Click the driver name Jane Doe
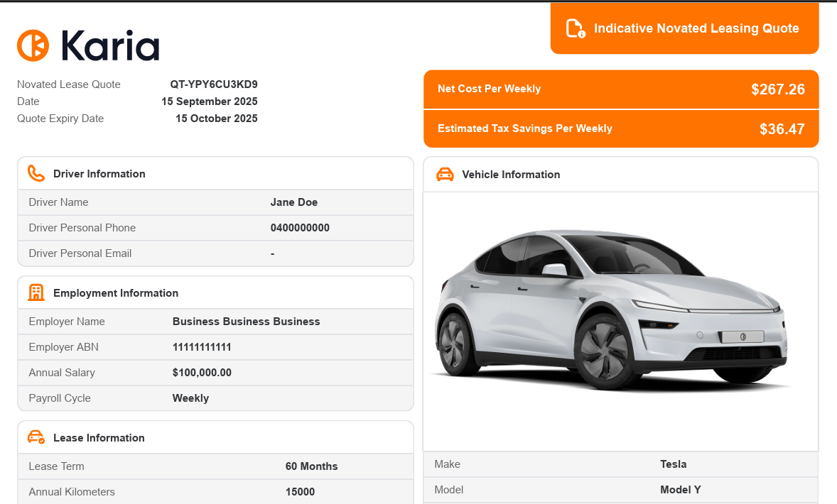This screenshot has height=504, width=837. [x=293, y=202]
